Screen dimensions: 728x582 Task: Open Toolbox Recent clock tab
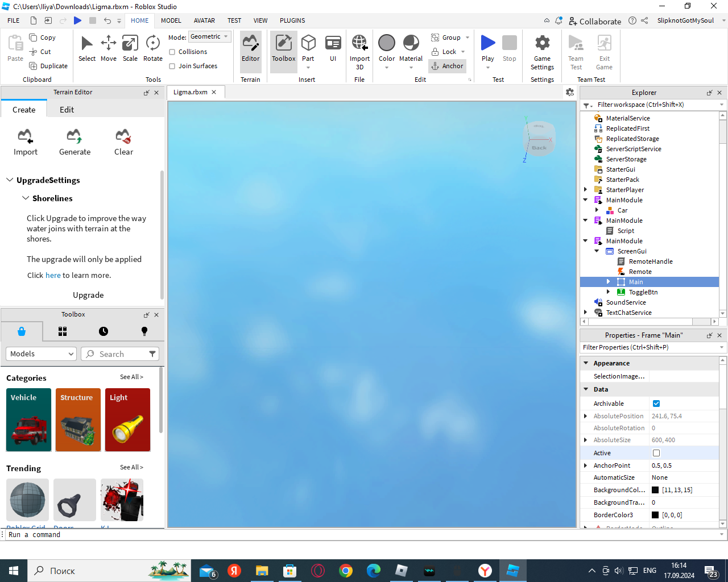pyautogui.click(x=103, y=331)
